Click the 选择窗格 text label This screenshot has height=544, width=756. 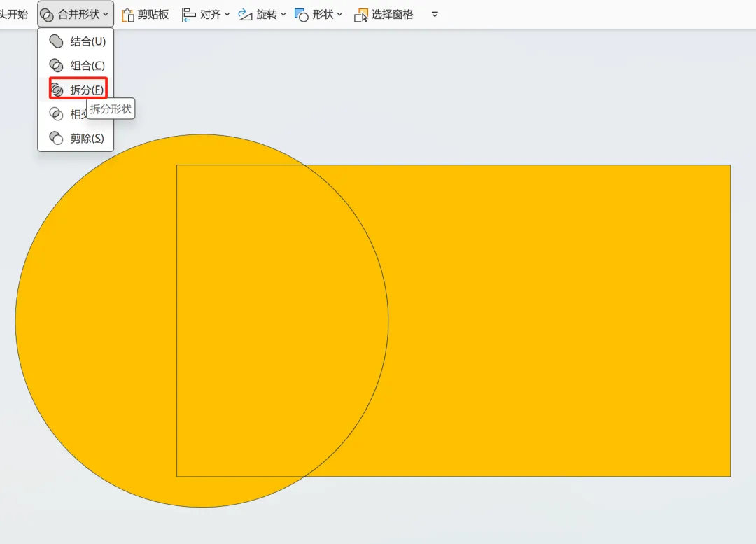(392, 15)
